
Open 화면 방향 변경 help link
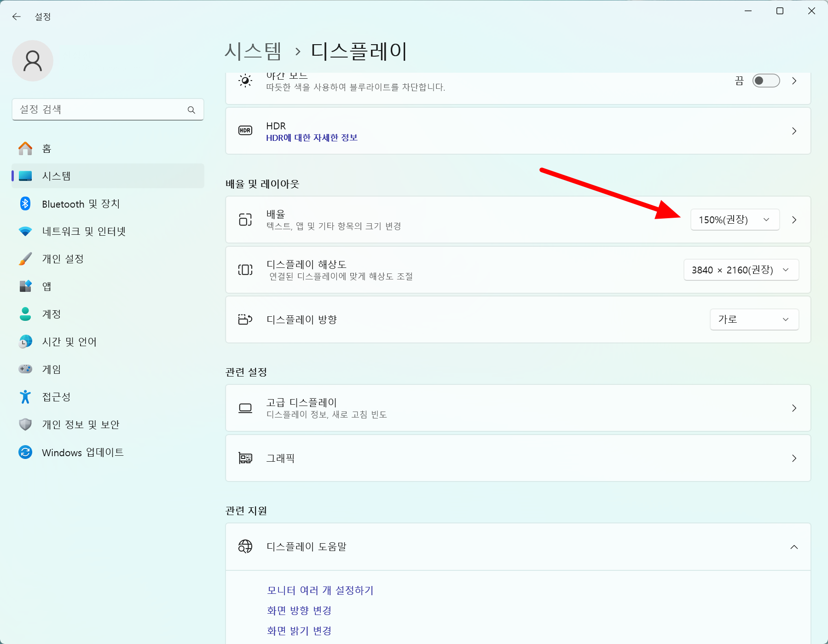pos(299,610)
